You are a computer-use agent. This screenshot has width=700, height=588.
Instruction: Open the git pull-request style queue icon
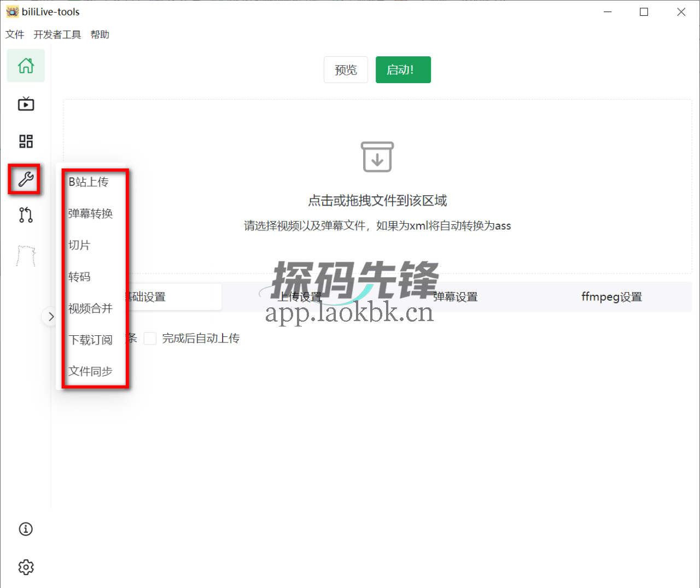pyautogui.click(x=26, y=215)
